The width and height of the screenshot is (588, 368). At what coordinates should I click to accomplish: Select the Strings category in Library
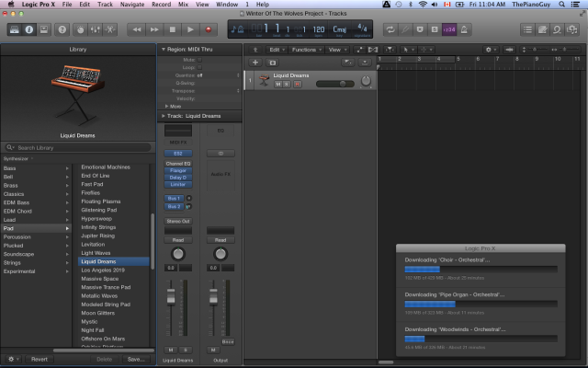pos(36,263)
